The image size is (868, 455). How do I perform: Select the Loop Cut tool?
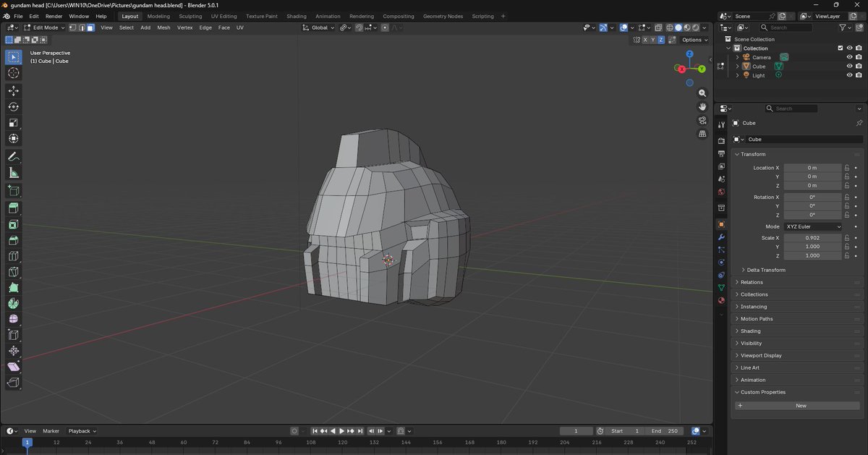click(x=13, y=256)
